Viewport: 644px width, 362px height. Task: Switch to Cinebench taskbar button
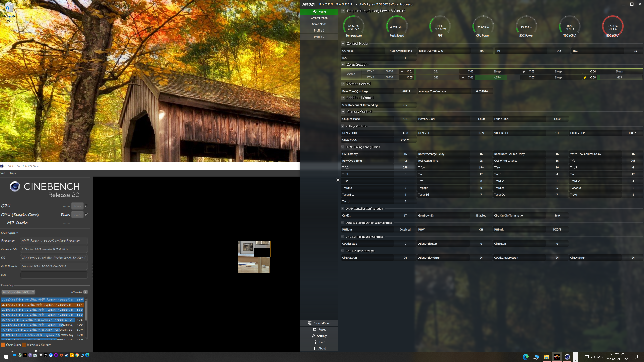(x=567, y=357)
